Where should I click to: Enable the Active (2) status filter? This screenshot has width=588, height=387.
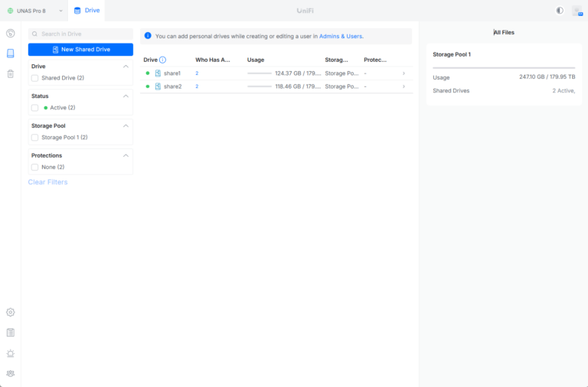click(x=35, y=108)
